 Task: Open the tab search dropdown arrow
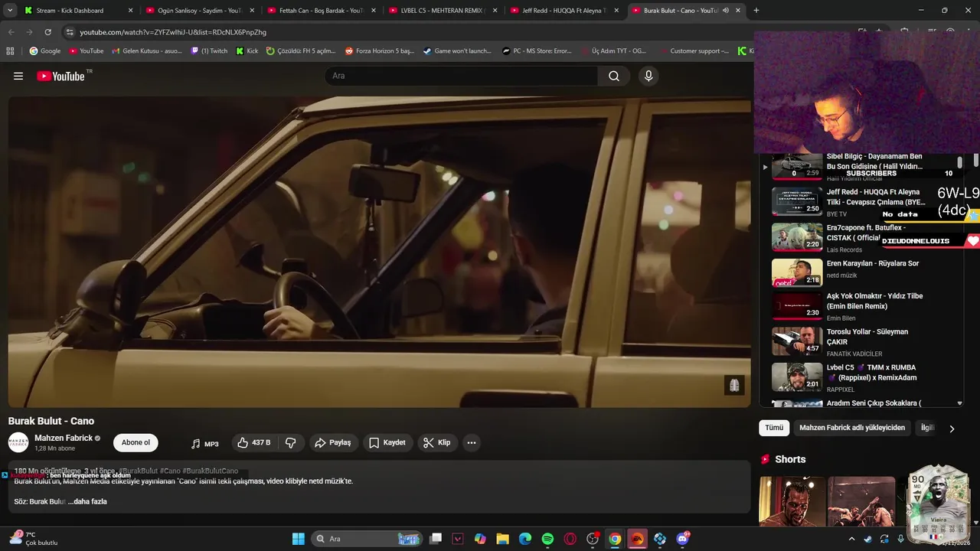10,11
